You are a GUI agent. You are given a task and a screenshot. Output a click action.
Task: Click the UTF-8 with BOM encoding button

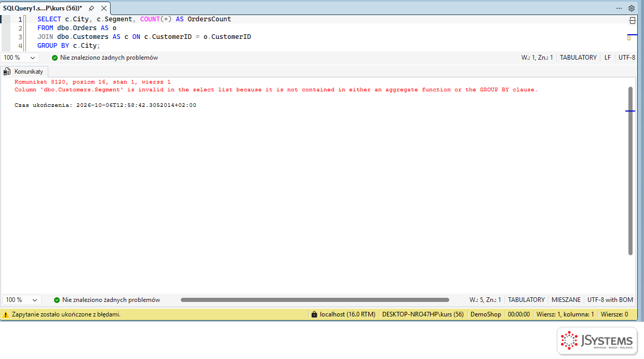point(610,300)
